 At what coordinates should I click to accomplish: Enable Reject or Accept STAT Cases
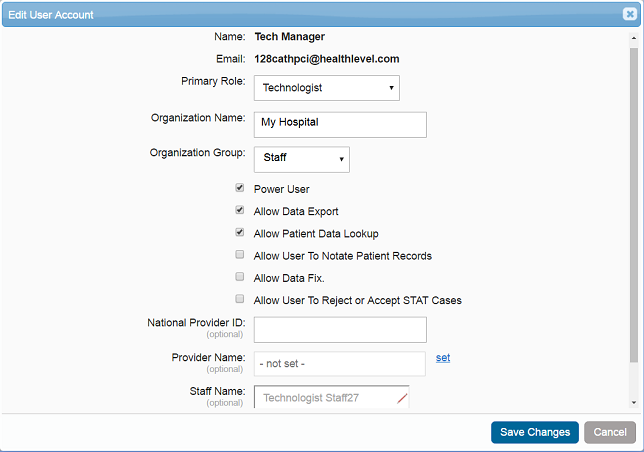(240, 299)
